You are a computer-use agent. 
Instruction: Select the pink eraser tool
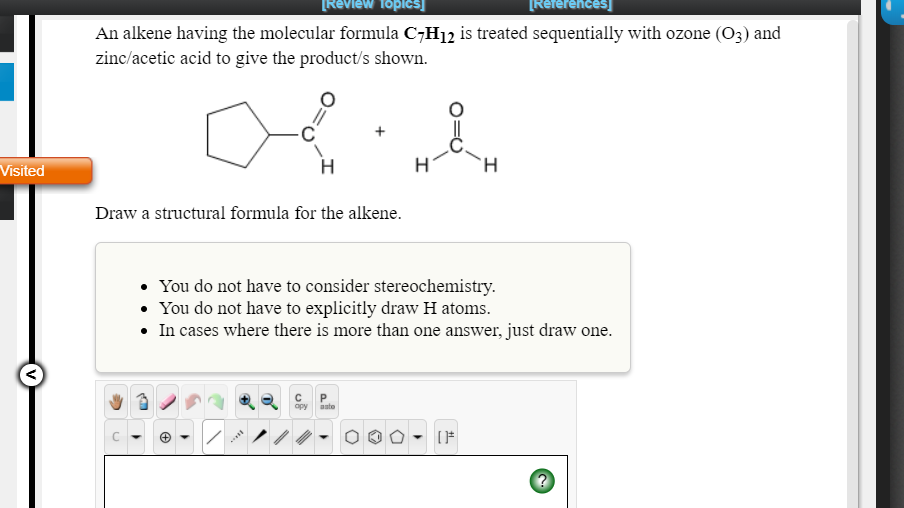pyautogui.click(x=167, y=402)
